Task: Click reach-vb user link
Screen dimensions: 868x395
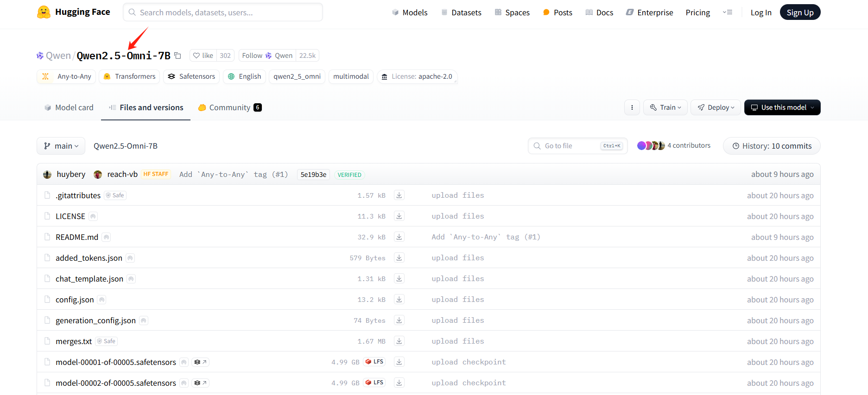Action: (x=122, y=174)
